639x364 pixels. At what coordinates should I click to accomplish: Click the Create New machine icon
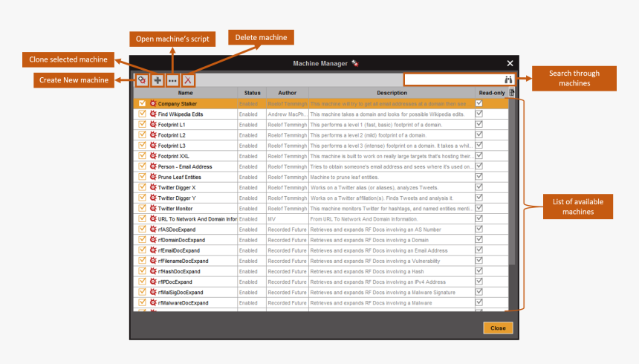142,80
